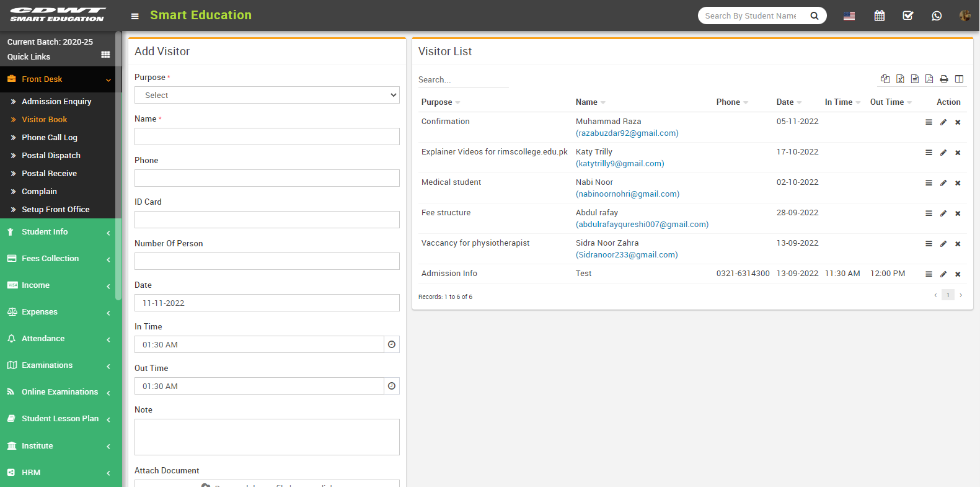Open Admission Enquiry page
The image size is (980, 487).
[56, 101]
